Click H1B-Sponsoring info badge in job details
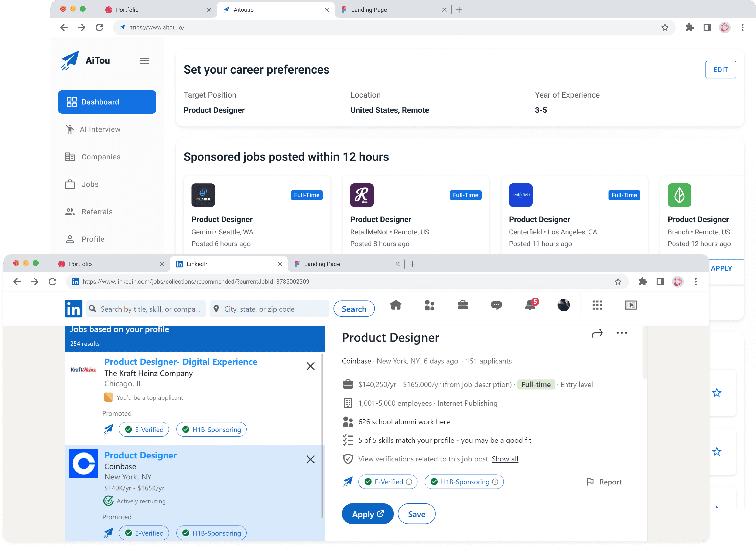Viewport: 756px width, 546px height. click(x=464, y=482)
